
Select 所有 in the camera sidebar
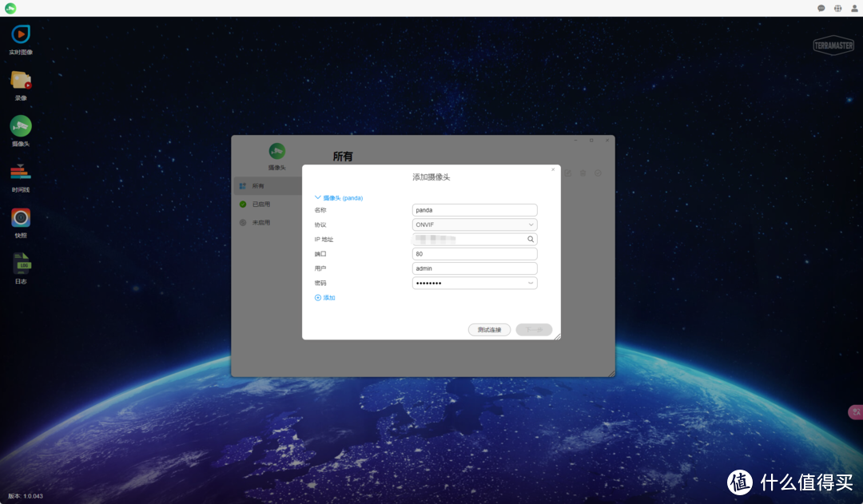(x=257, y=186)
